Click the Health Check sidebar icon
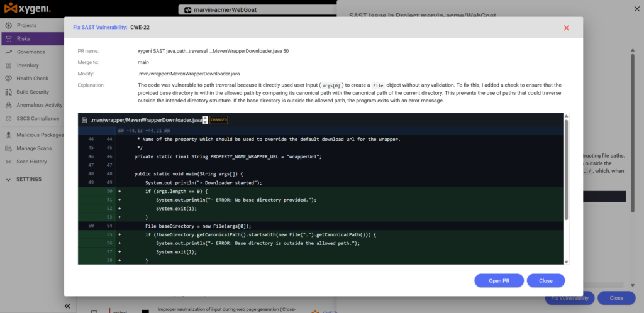644x313 pixels. click(8, 79)
